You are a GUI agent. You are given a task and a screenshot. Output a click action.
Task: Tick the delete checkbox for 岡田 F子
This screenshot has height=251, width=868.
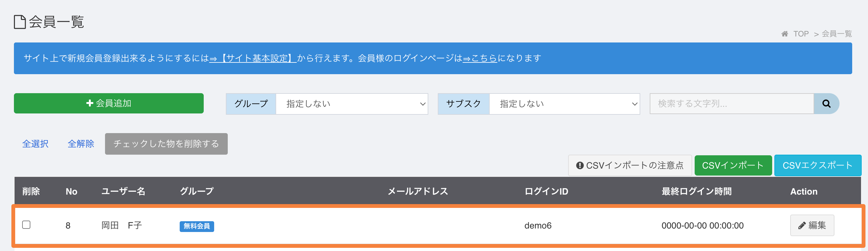tap(26, 225)
